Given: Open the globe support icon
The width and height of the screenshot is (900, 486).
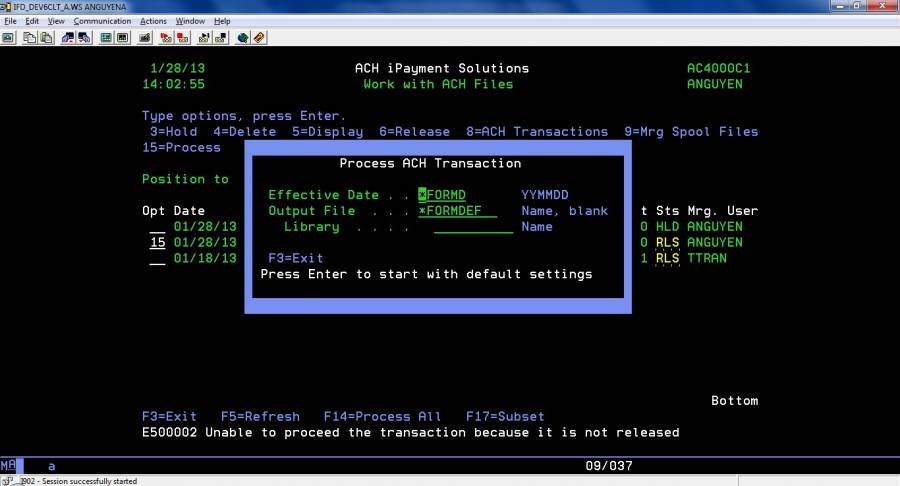Looking at the screenshot, I should tap(243, 38).
